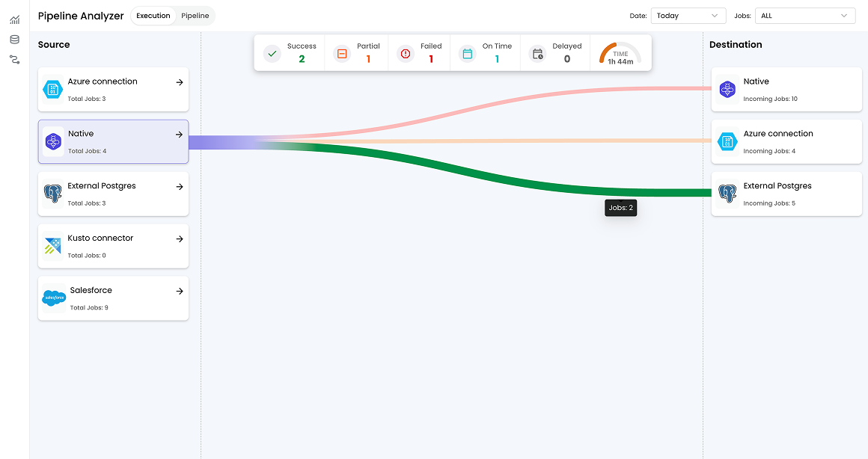Click the Jobs: 2 tooltip on green flow

621,208
